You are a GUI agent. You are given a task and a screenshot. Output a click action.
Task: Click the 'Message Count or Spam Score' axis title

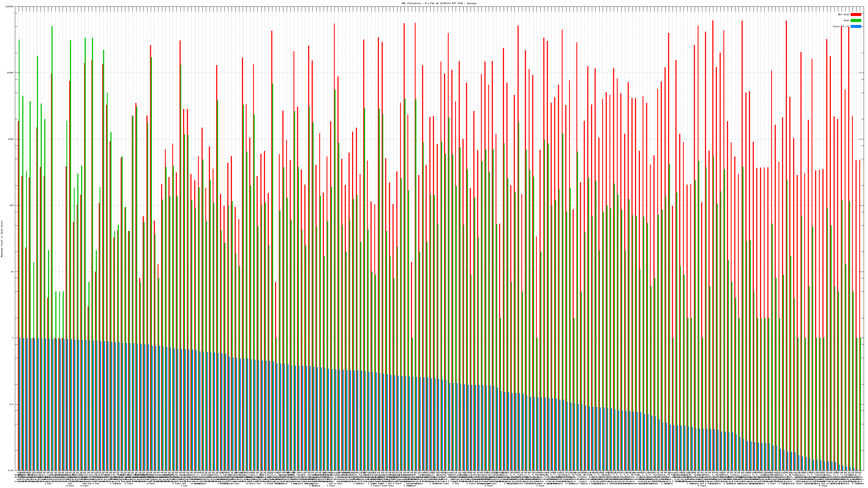(2, 239)
